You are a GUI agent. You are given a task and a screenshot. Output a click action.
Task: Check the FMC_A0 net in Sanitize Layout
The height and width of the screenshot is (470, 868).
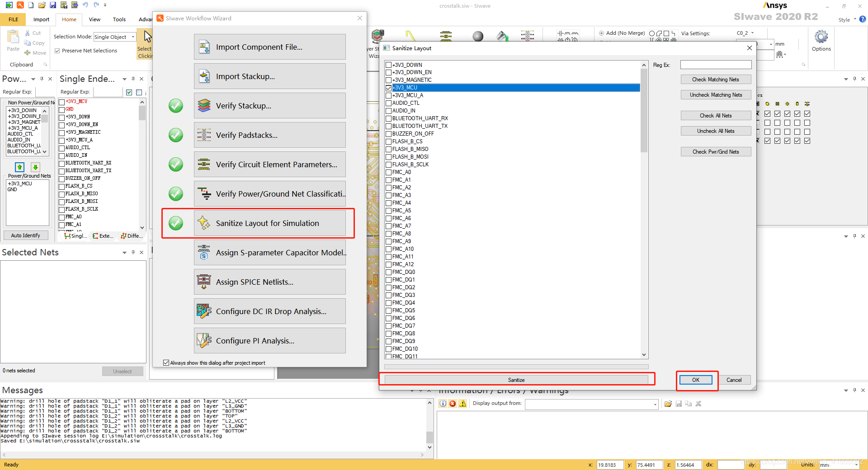coord(388,172)
